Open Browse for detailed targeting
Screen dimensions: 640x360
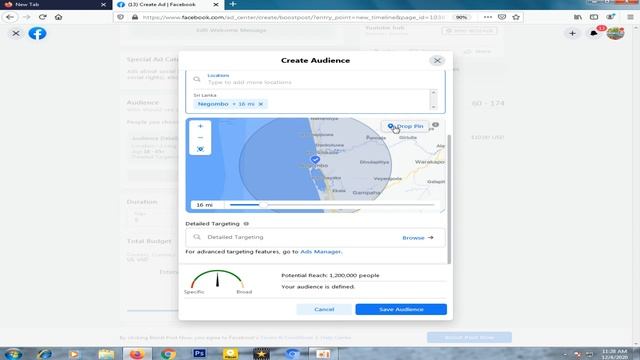(x=418, y=238)
